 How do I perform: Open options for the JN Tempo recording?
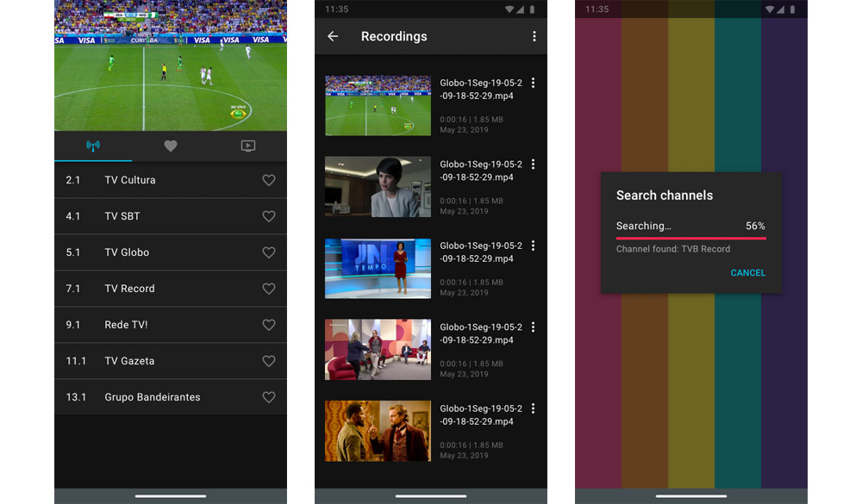(533, 246)
